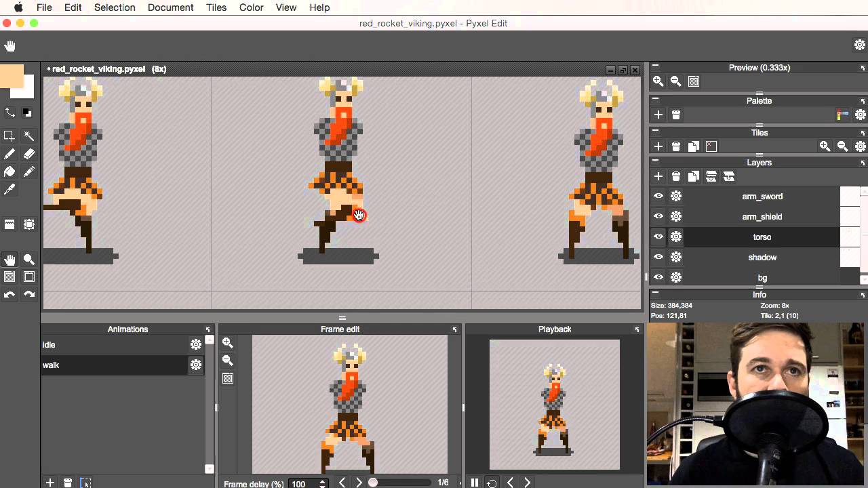Collapse the Layers panel
The height and width of the screenshot is (488, 868).
[x=656, y=162]
